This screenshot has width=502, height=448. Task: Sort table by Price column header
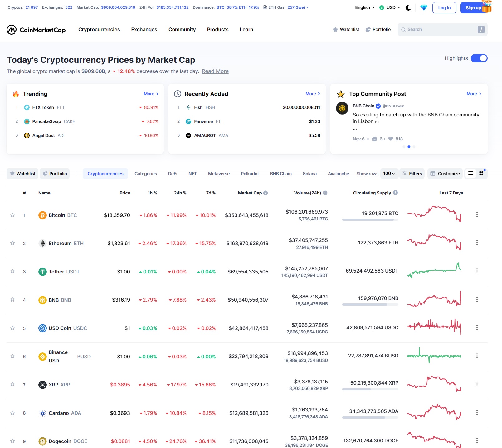pyautogui.click(x=125, y=193)
